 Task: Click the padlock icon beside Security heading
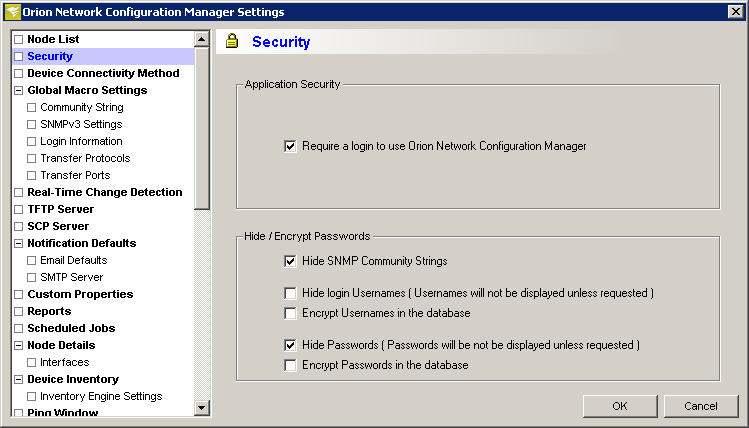tap(232, 41)
